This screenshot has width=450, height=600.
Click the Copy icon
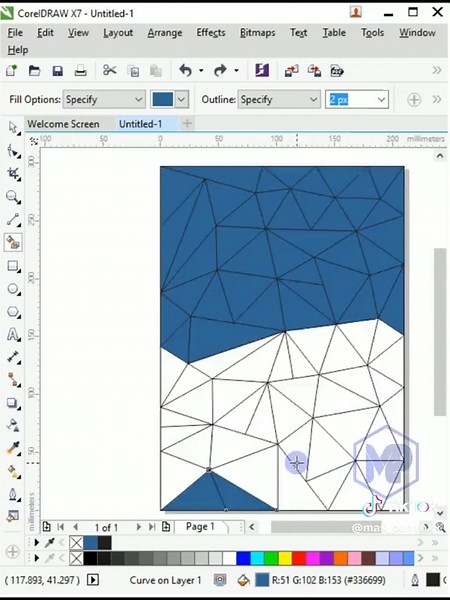click(x=133, y=71)
